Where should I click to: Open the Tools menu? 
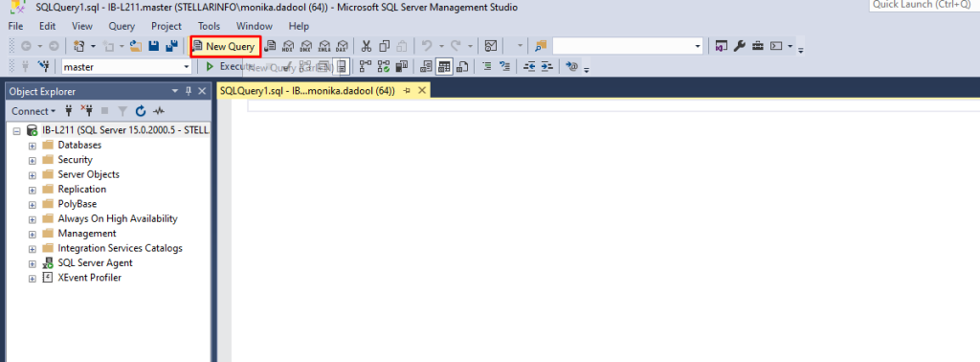pyautogui.click(x=210, y=26)
